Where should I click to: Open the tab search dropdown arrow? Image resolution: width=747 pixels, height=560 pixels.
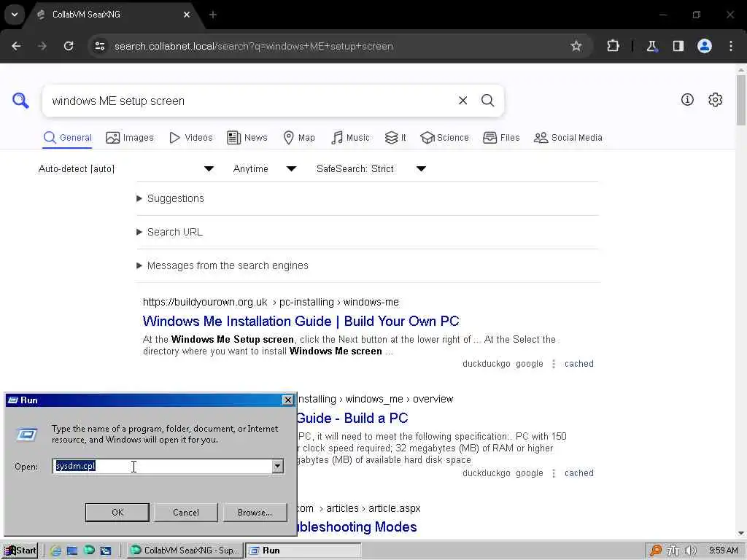[x=15, y=15]
